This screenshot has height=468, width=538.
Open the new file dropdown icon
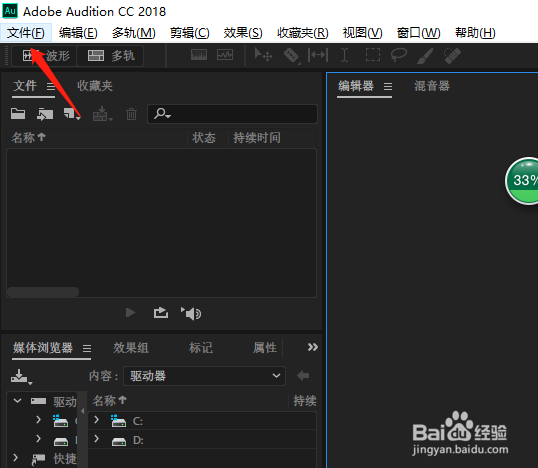pos(72,114)
